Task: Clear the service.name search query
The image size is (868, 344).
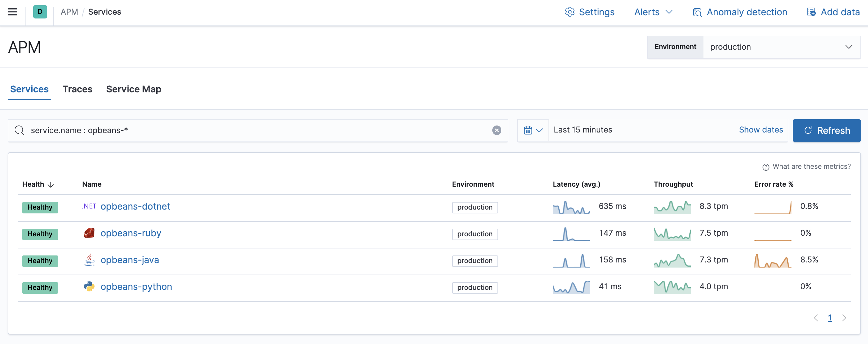Action: point(497,130)
